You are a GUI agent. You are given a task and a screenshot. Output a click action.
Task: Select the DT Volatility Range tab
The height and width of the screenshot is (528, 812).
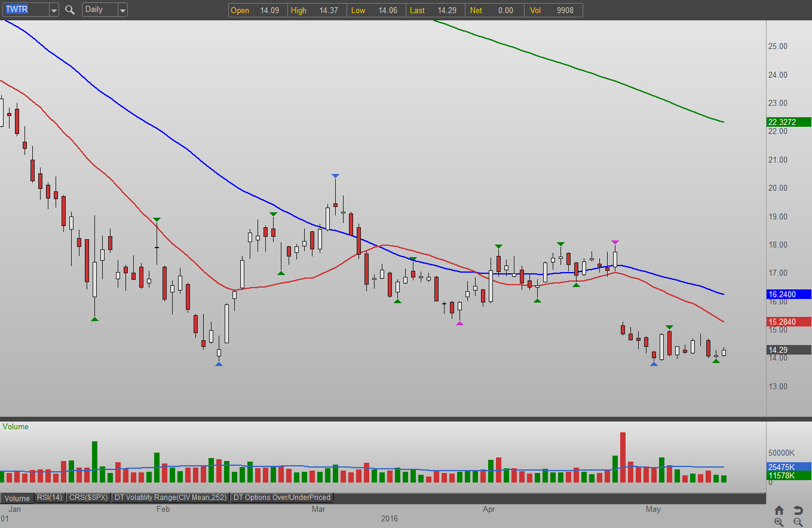[170, 498]
